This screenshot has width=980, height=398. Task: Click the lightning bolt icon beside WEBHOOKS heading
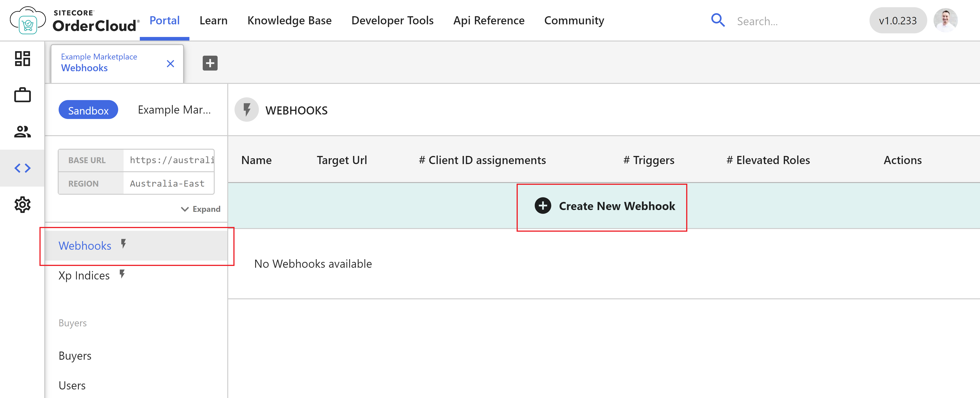246,110
